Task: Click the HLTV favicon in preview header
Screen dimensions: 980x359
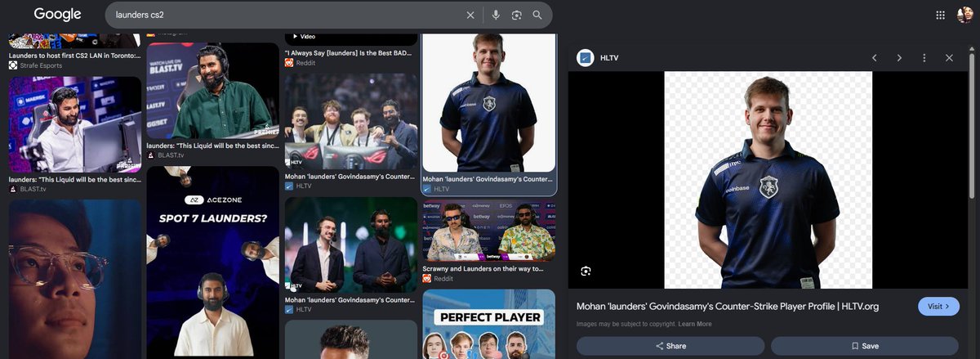Action: coord(585,58)
